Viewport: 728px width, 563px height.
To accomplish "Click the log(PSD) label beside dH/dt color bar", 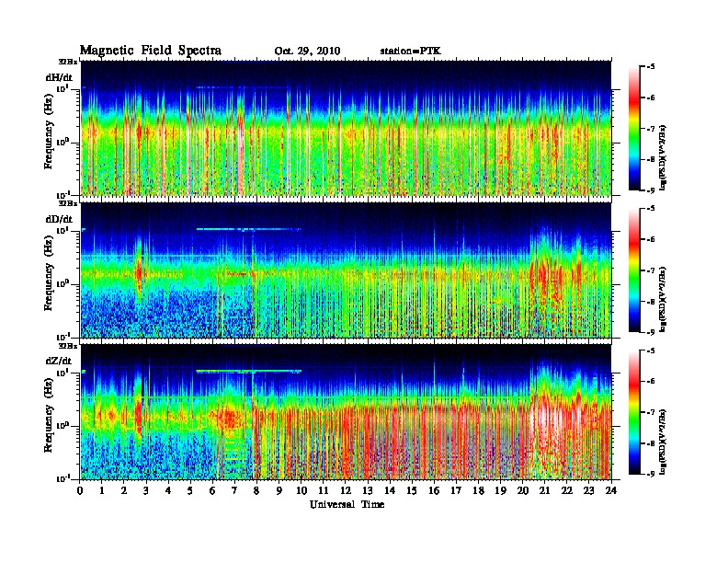I will point(664,157).
